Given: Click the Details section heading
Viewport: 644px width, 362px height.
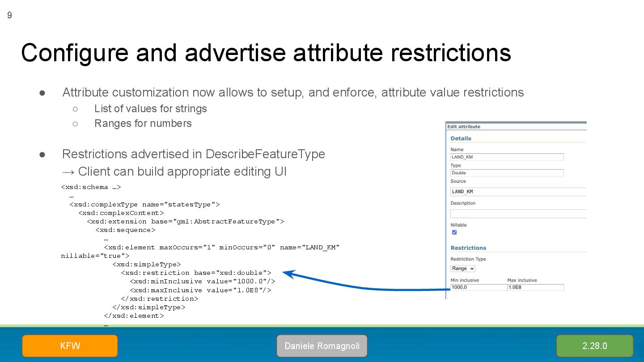Looking at the screenshot, I should (x=461, y=139).
